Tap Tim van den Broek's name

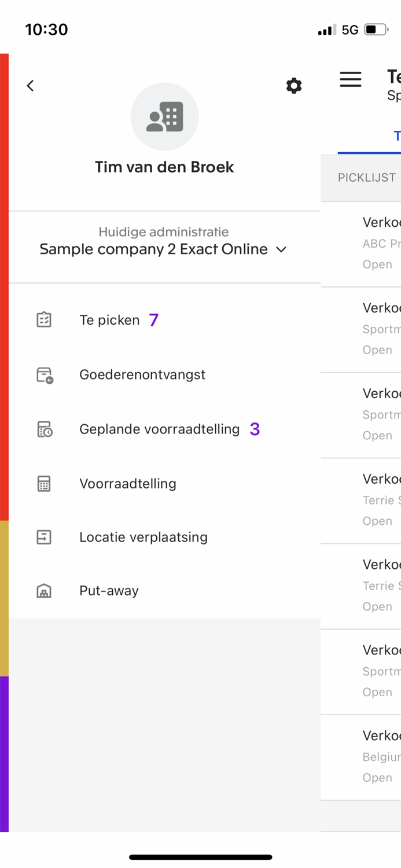coord(164,167)
